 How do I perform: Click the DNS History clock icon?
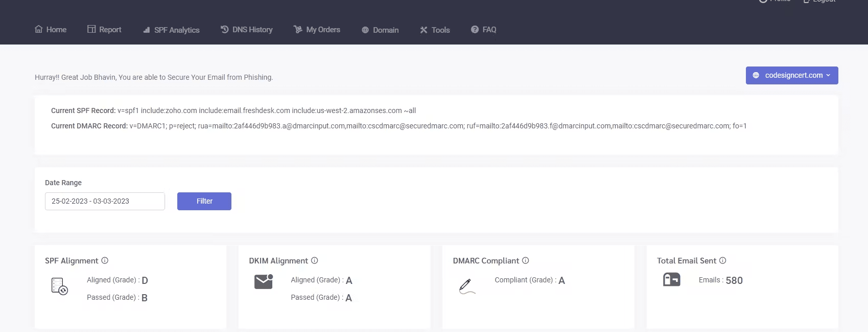tap(225, 29)
